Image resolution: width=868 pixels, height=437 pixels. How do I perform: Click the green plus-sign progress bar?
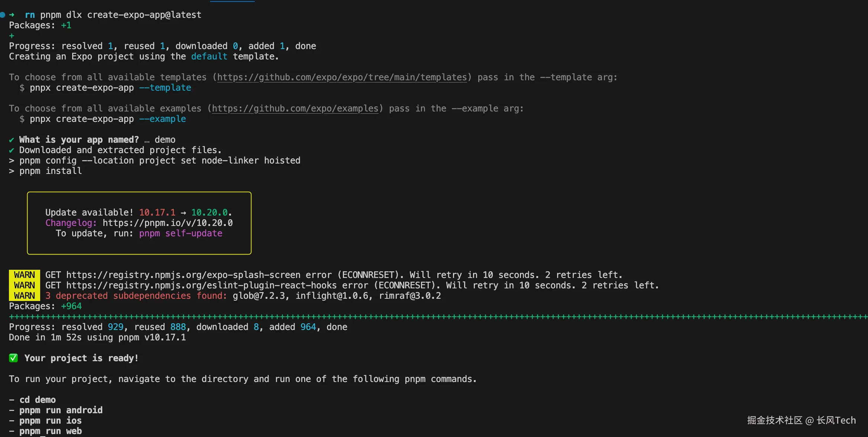pyautogui.click(x=435, y=317)
